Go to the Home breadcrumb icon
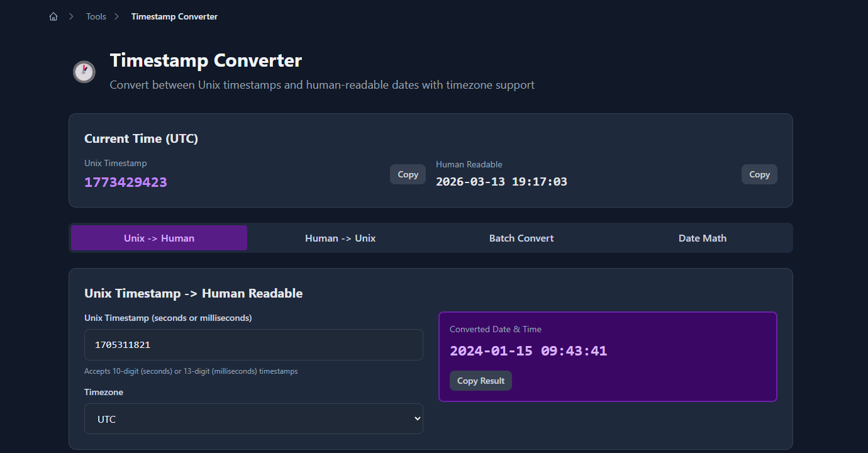868x453 pixels. pyautogui.click(x=53, y=17)
